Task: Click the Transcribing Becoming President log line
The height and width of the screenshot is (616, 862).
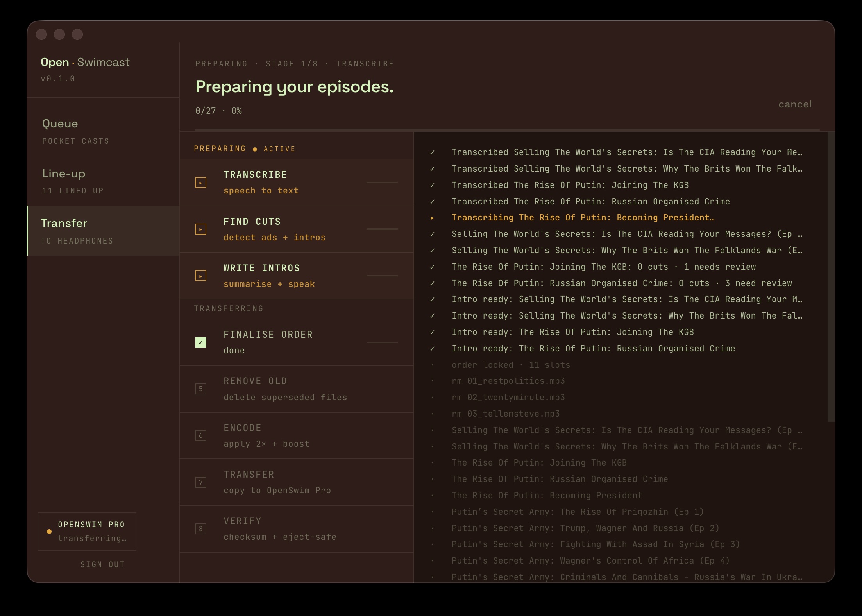Action: click(x=583, y=218)
